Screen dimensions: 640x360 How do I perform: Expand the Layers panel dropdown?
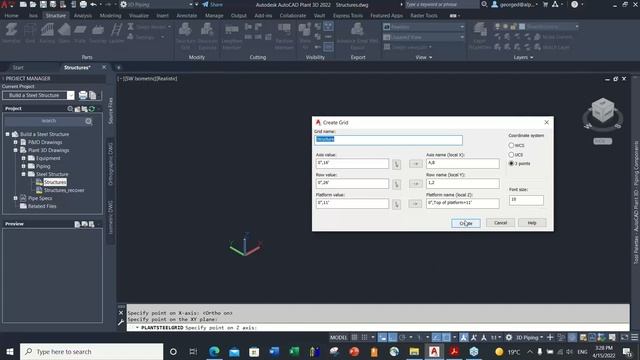[x=523, y=58]
